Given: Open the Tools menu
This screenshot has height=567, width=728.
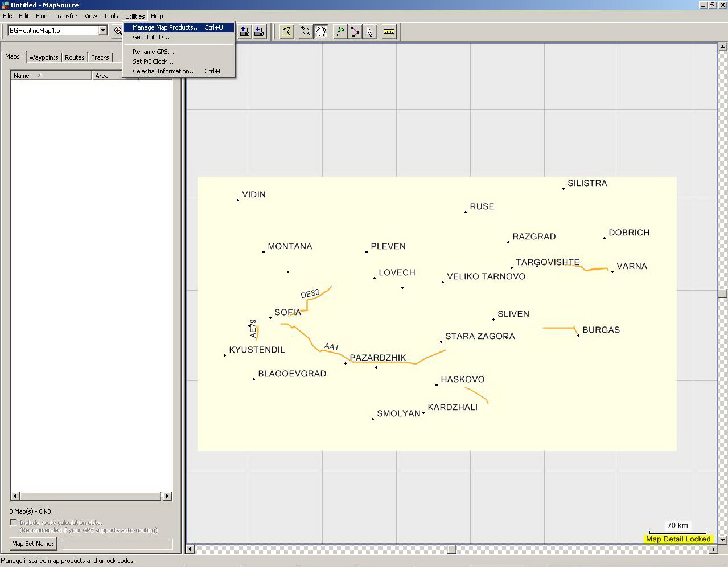Looking at the screenshot, I should (111, 16).
